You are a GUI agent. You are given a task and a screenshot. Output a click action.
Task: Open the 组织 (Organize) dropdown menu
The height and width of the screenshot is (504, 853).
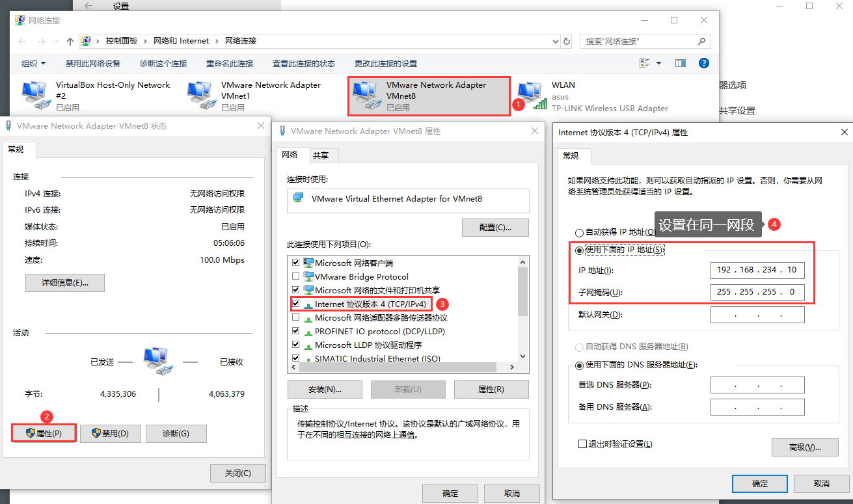click(34, 63)
